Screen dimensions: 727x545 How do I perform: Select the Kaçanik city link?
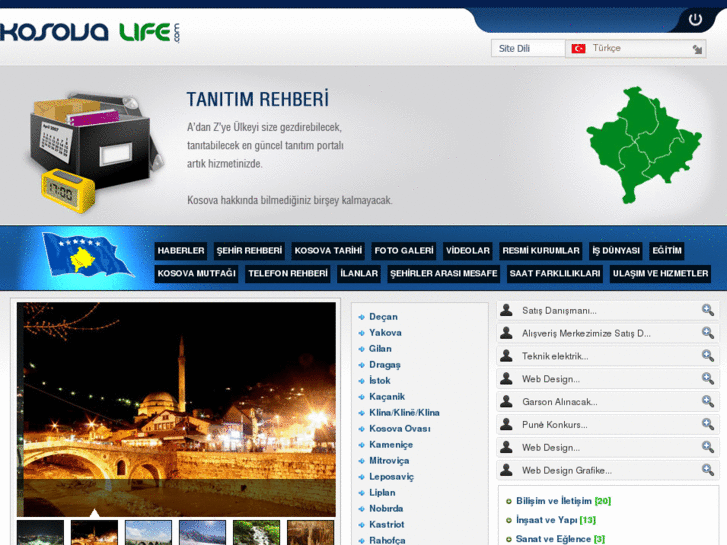click(x=387, y=397)
